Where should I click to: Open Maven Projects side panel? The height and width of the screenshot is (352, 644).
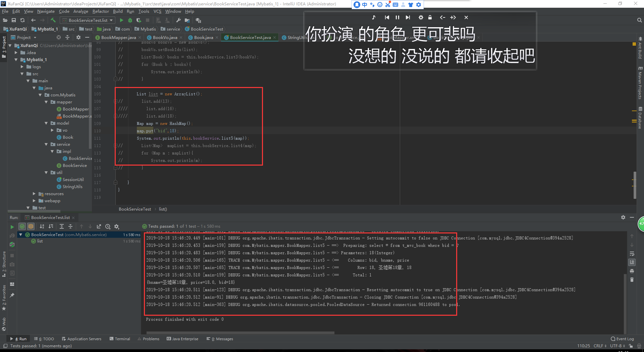640,83
